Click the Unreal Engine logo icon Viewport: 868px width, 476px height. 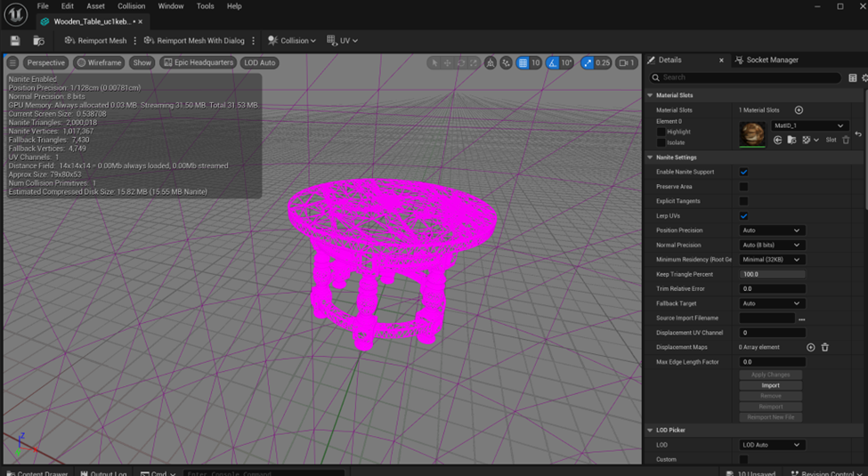tap(15, 14)
